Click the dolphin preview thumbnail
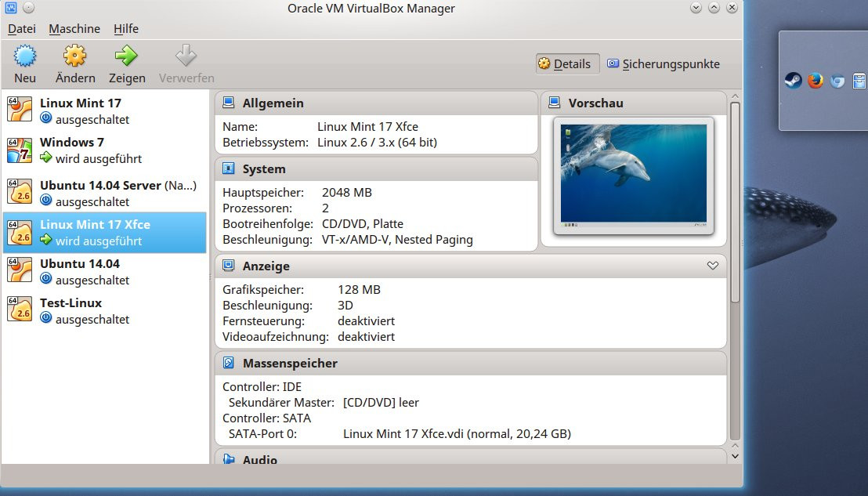This screenshot has height=496, width=868. (633, 175)
